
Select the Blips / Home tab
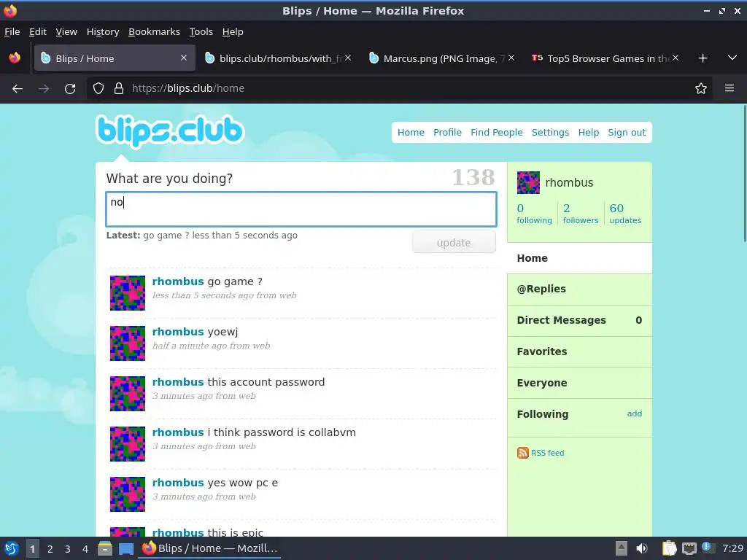[x=115, y=58]
